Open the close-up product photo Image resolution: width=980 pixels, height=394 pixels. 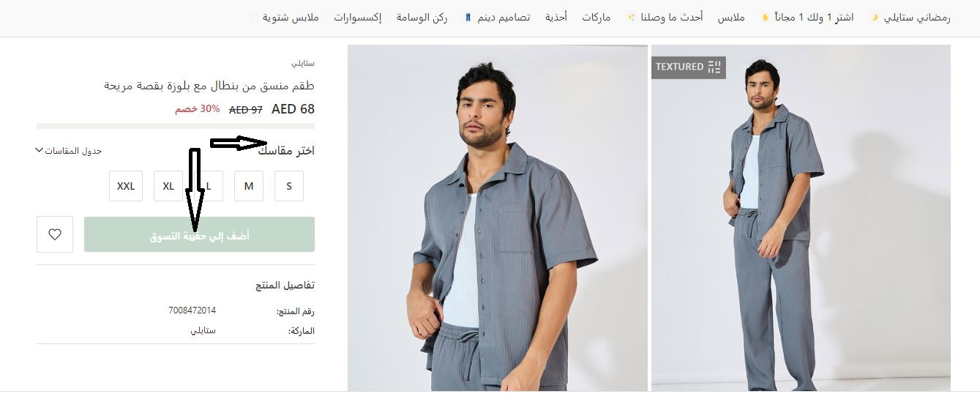point(498,218)
